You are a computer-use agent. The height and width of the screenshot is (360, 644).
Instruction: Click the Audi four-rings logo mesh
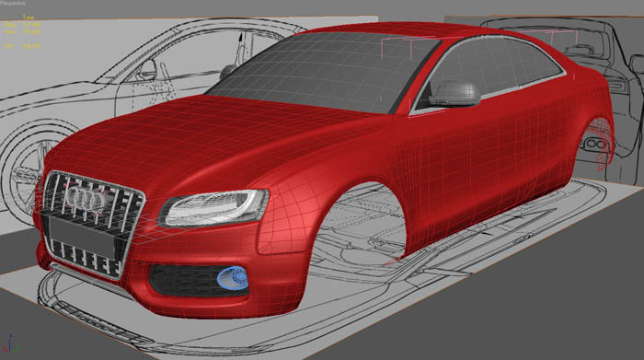[x=86, y=199]
